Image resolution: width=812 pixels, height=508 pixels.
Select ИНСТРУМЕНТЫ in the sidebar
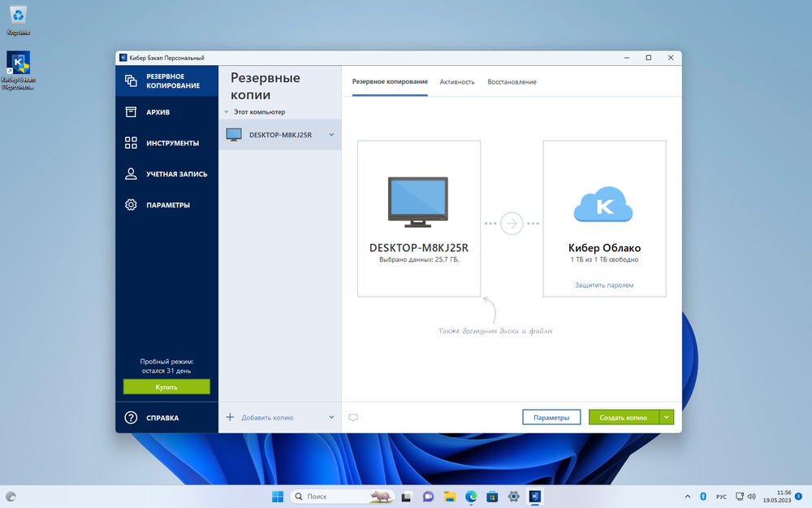pos(166,142)
